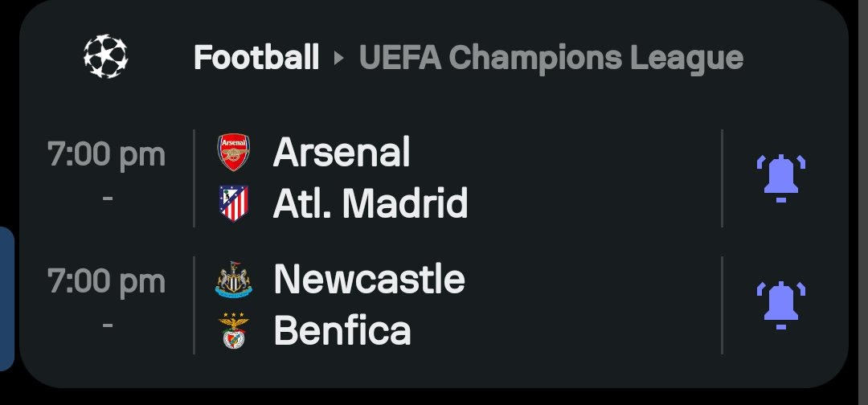Image resolution: width=868 pixels, height=405 pixels.
Task: Select the Atl. Madrid team name
Action: (371, 202)
